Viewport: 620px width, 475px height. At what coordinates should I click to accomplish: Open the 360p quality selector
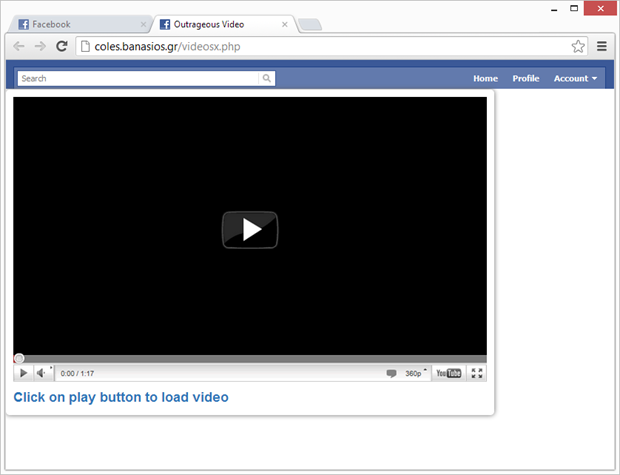[x=416, y=373]
